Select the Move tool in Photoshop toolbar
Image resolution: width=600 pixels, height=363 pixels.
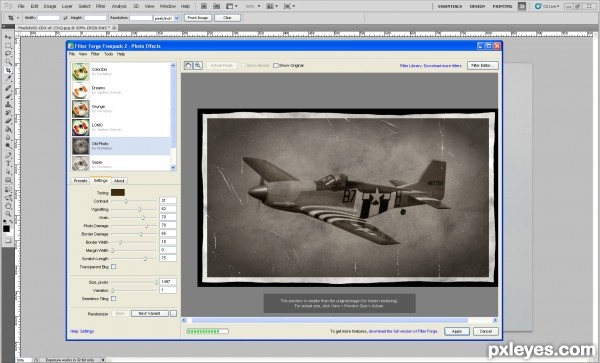pyautogui.click(x=8, y=37)
